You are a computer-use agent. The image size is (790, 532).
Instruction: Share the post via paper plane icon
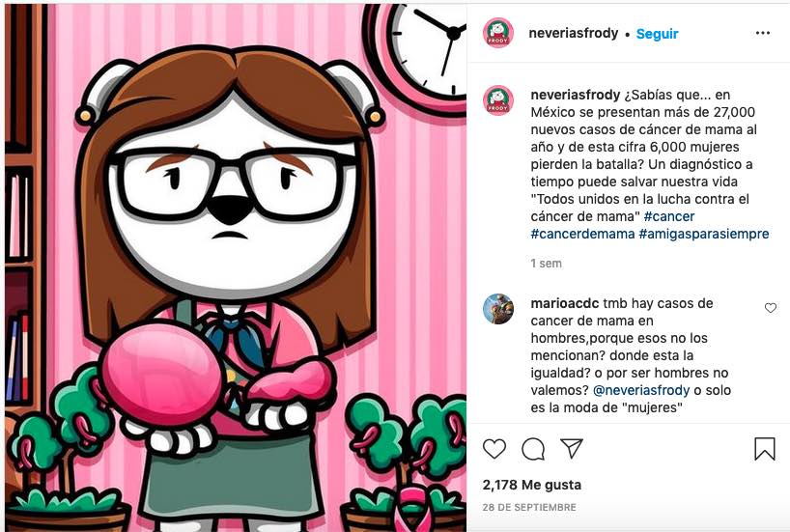(x=572, y=448)
